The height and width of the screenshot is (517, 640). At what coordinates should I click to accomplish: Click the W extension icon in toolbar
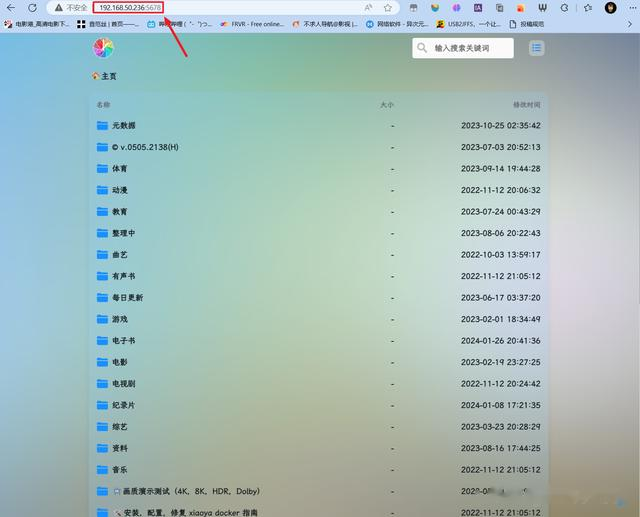542,8
